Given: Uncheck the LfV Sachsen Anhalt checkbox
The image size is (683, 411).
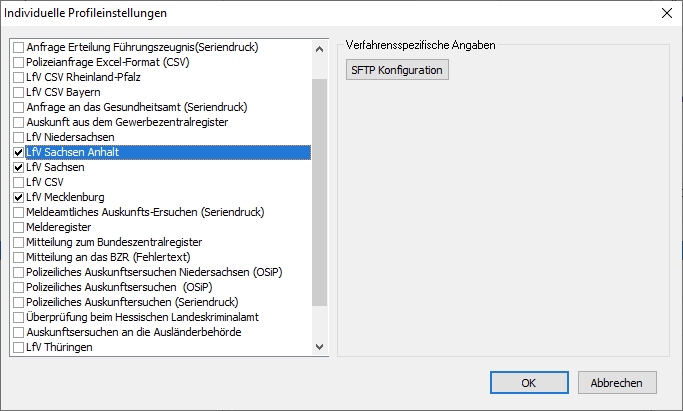Looking at the screenshot, I should pos(19,152).
